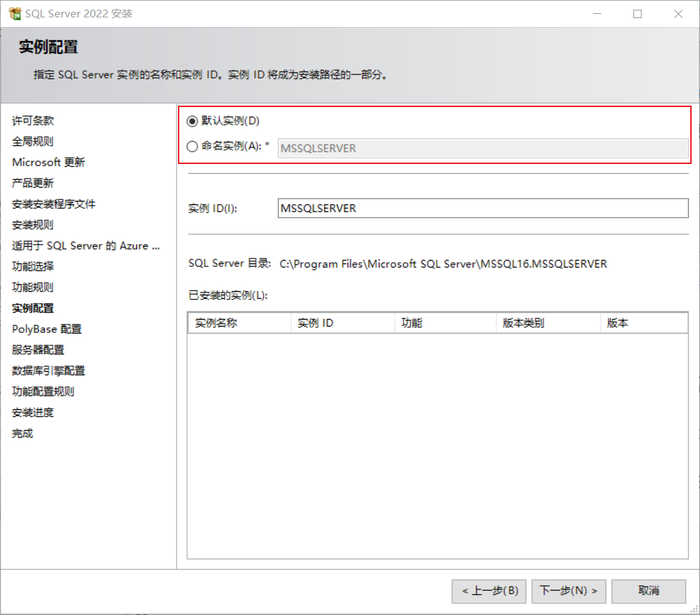The height and width of the screenshot is (615, 700).
Task: Click the 已安装的实例(L) label
Action: click(228, 295)
